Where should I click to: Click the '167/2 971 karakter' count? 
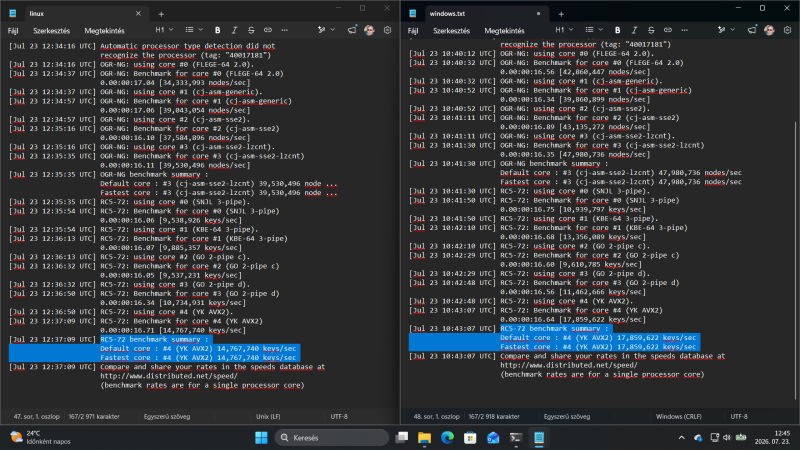click(94, 416)
